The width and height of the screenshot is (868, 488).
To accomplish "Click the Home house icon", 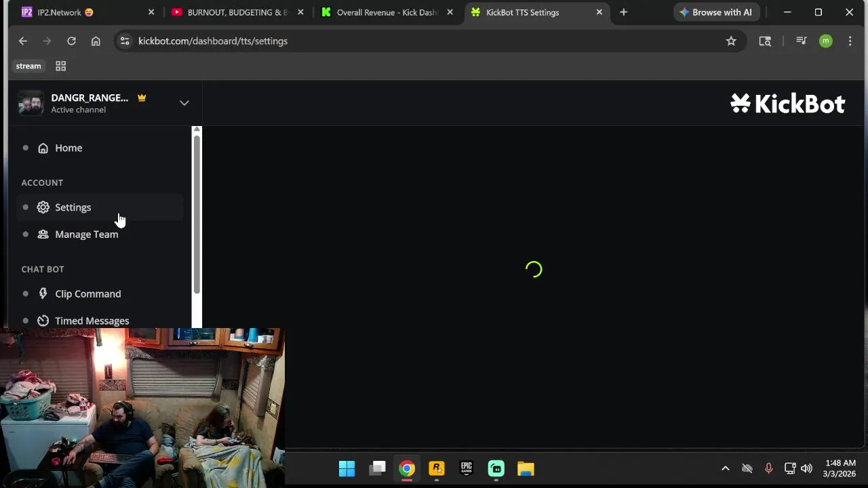I will tap(43, 148).
